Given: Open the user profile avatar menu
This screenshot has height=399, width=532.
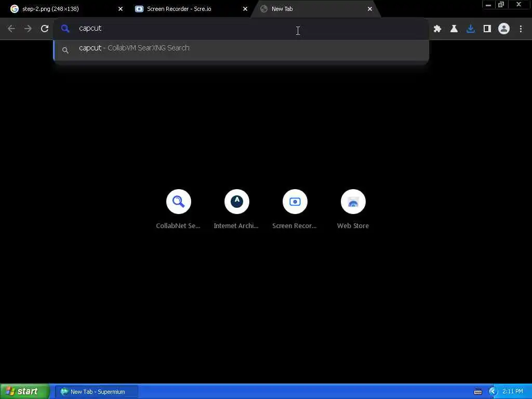Looking at the screenshot, I should pyautogui.click(x=504, y=29).
